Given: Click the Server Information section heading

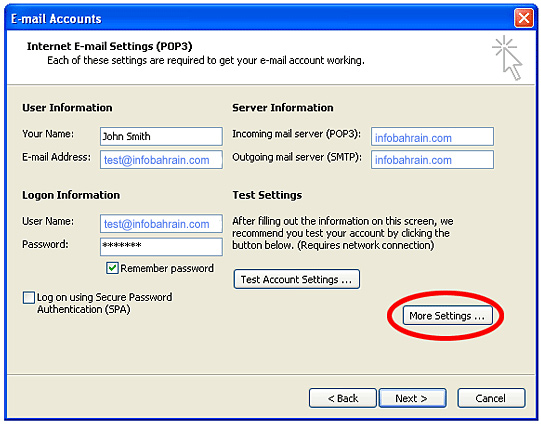Looking at the screenshot, I should click(x=283, y=108).
